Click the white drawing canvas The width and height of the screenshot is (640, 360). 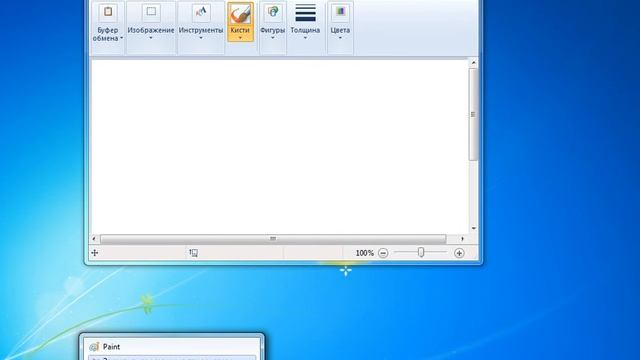pos(279,147)
